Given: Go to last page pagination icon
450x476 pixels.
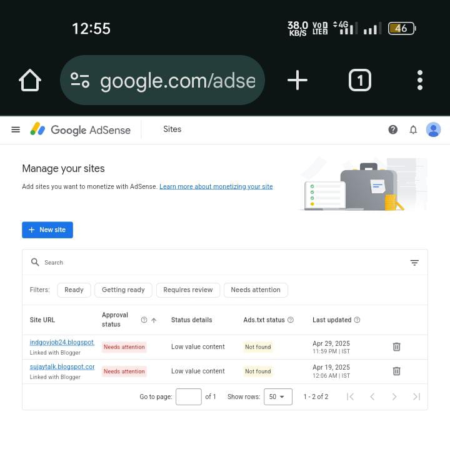Looking at the screenshot, I should 417,397.
